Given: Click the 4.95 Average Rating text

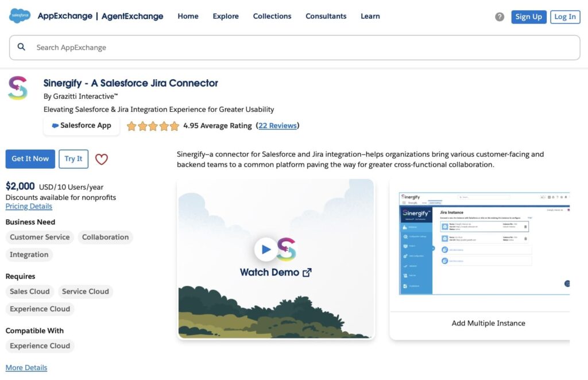Looking at the screenshot, I should tap(218, 126).
